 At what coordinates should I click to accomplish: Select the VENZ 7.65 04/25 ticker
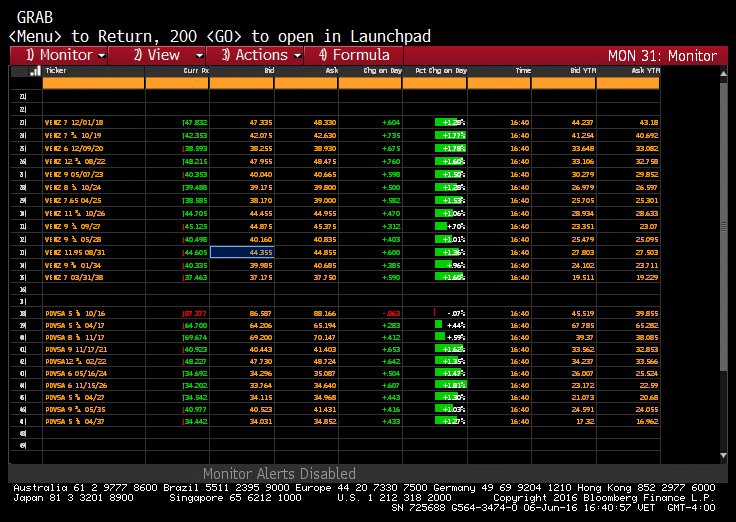(73, 200)
